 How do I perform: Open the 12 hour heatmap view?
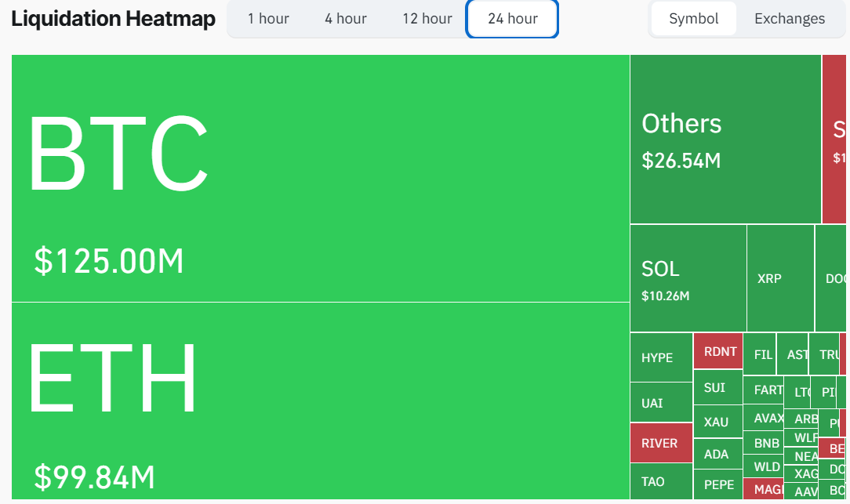click(x=427, y=19)
